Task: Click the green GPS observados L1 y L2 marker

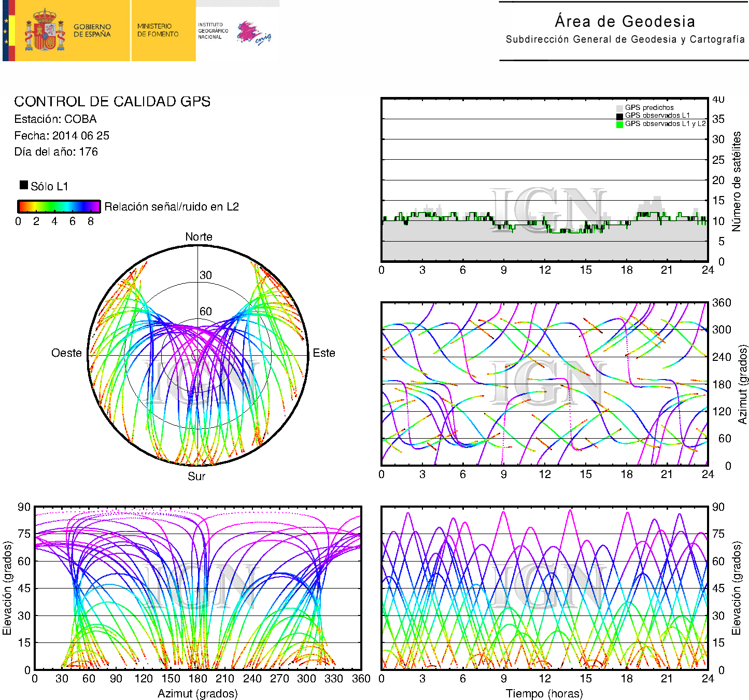Action: 619,124
